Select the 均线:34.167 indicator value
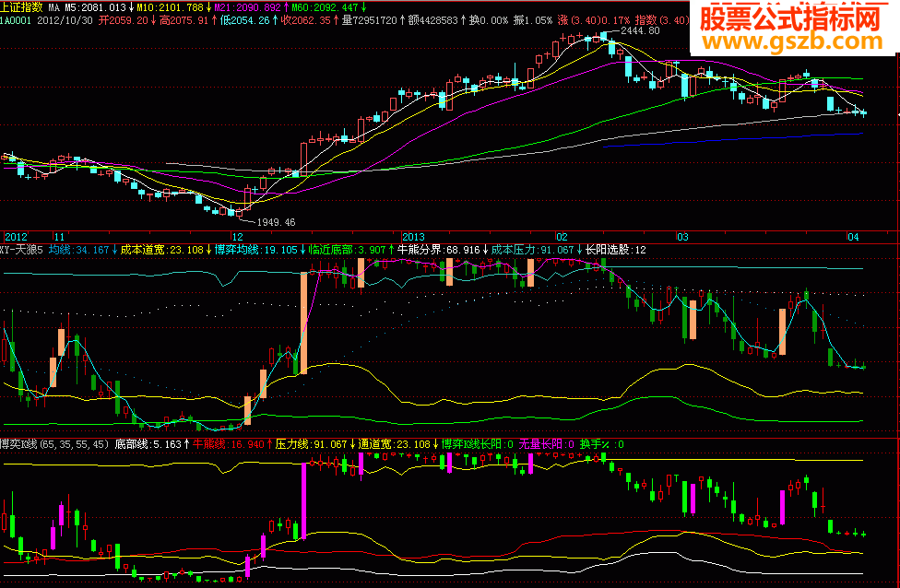Image resolution: width=900 pixels, height=588 pixels. [78, 250]
